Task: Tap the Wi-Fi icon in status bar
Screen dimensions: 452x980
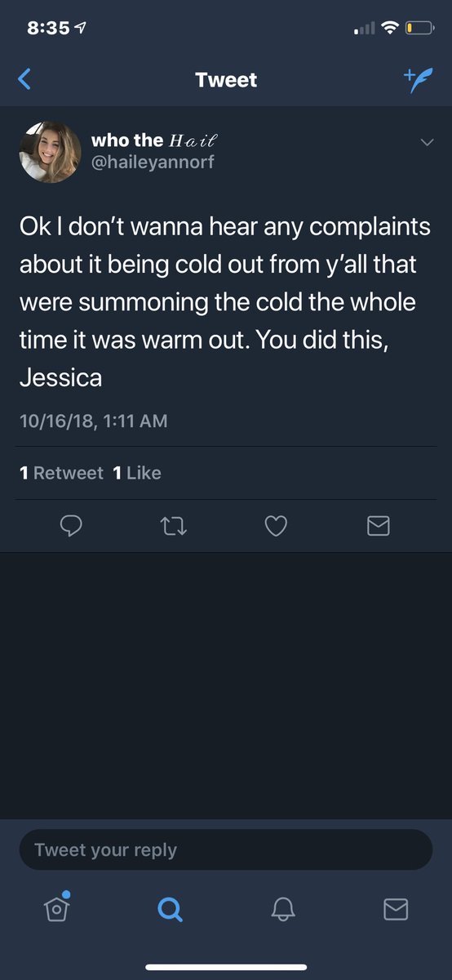Action: tap(389, 28)
